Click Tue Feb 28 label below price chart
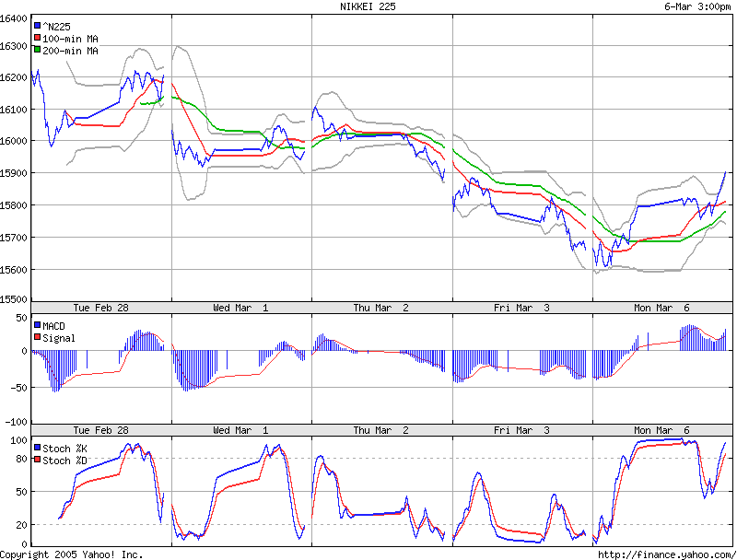The width and height of the screenshot is (737, 560). (100, 308)
